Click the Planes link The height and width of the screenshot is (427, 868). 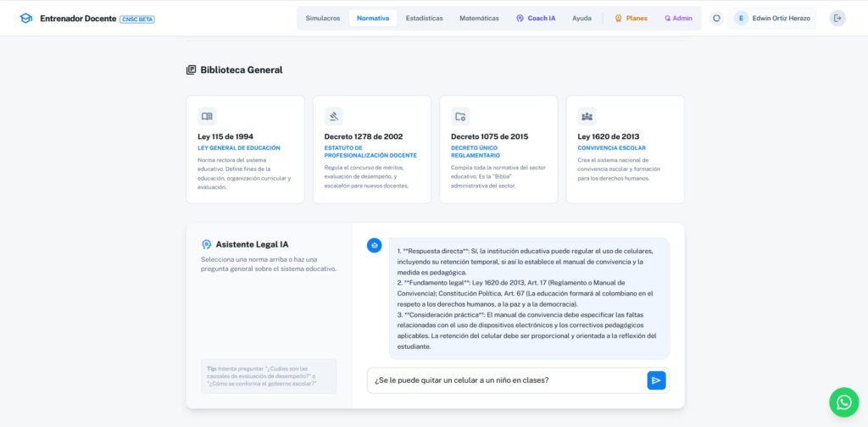point(631,18)
